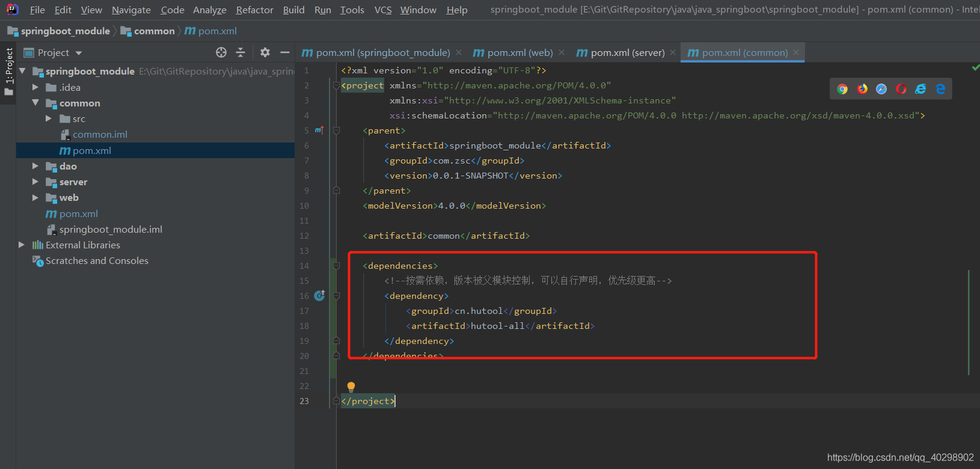Click the IntelliJ IDEA app logo
This screenshot has height=469, width=980.
pyautogui.click(x=12, y=10)
